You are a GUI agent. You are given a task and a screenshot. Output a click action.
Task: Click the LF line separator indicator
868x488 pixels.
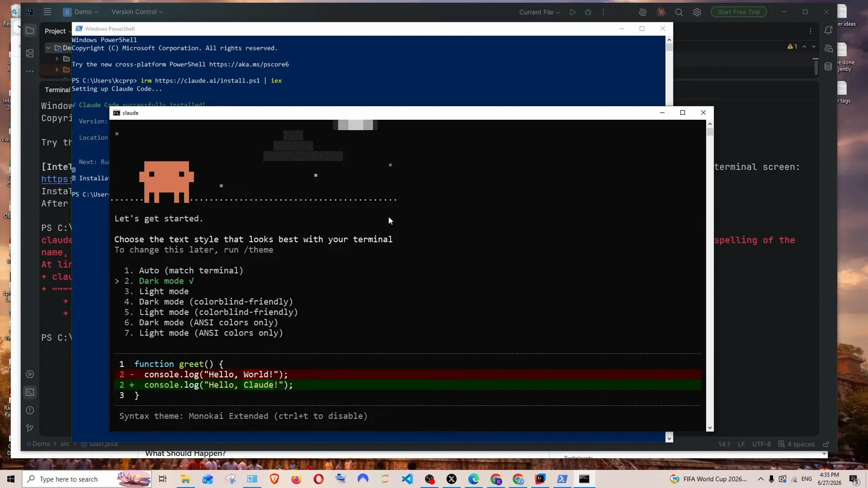pos(741,444)
